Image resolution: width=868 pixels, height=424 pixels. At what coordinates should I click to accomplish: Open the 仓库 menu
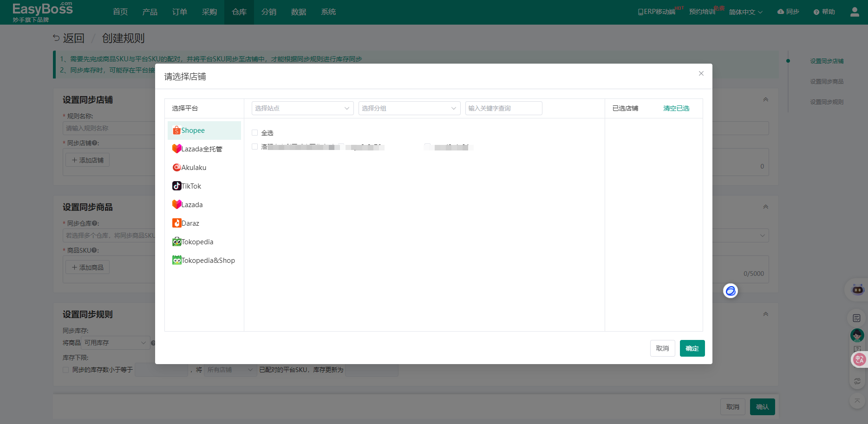(x=239, y=12)
